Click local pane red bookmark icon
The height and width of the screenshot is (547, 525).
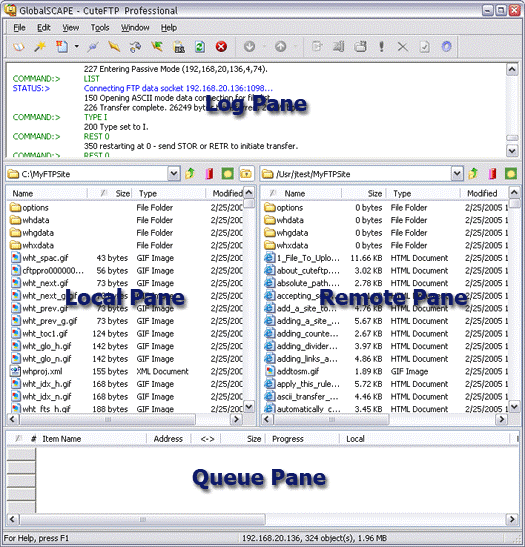tap(209, 173)
